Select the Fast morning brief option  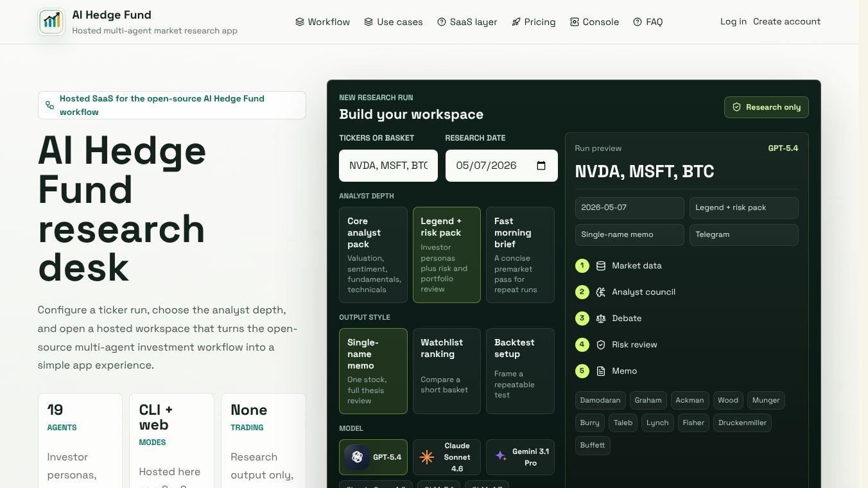[x=520, y=255]
